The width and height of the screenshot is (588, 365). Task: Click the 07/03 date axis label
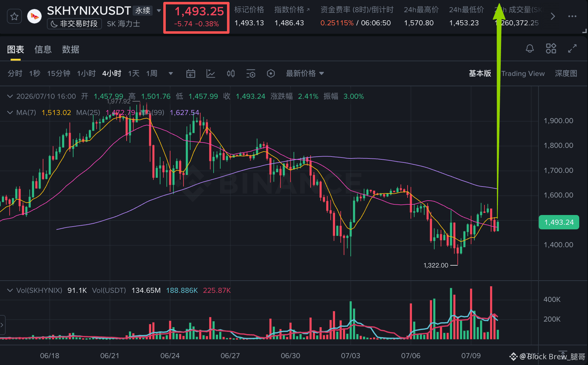click(x=351, y=356)
